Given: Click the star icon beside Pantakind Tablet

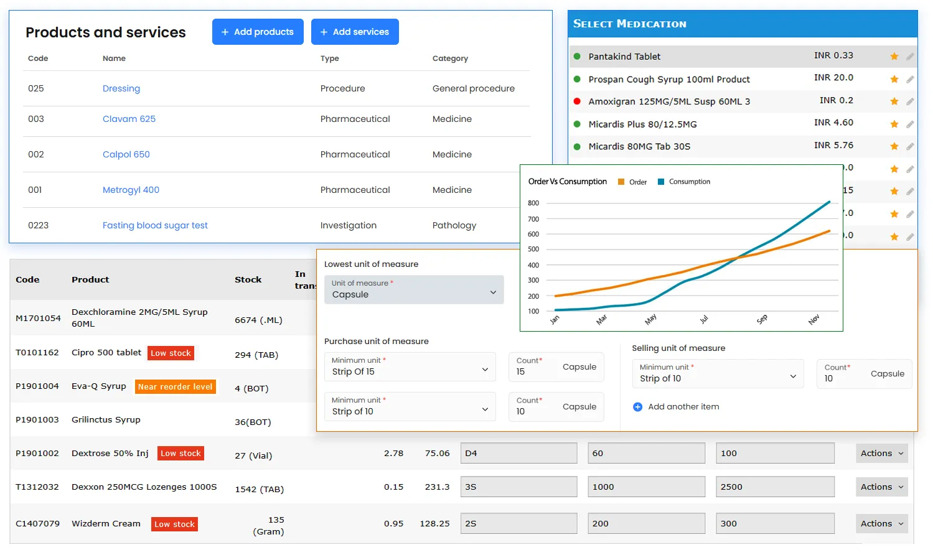Looking at the screenshot, I should [894, 57].
